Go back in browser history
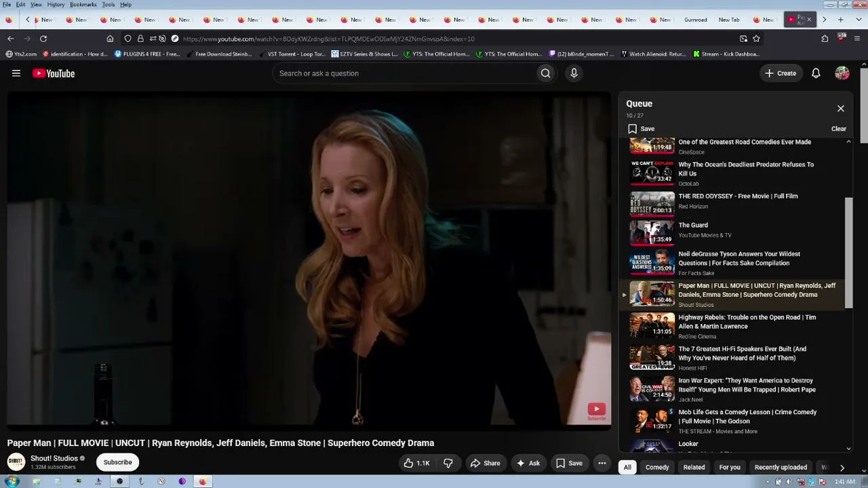The image size is (868, 488). click(x=11, y=39)
